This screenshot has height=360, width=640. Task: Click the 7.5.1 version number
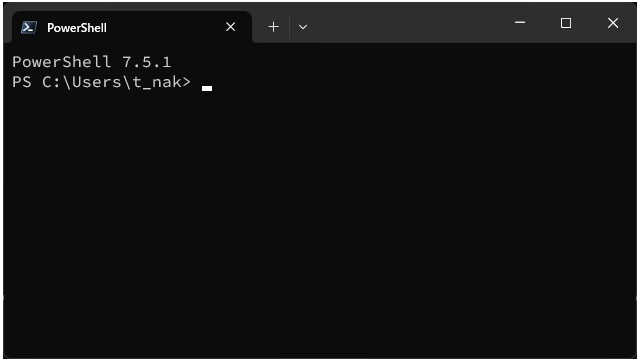click(x=147, y=62)
